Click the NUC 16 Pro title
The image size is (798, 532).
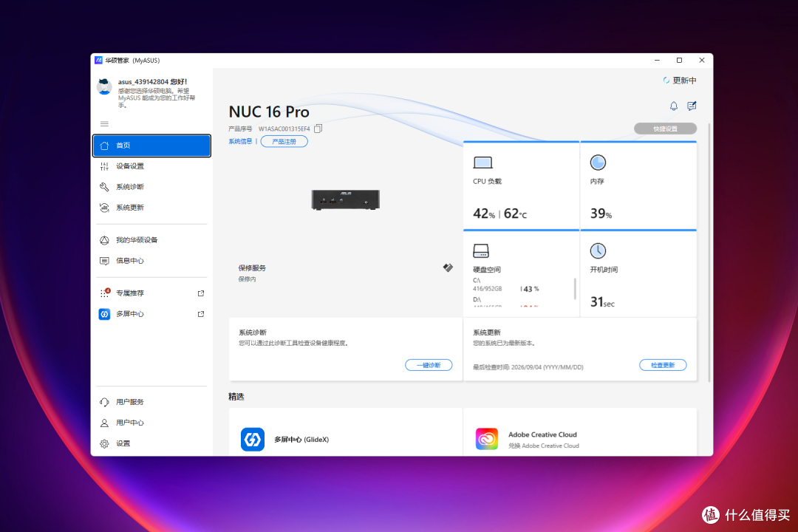(269, 112)
